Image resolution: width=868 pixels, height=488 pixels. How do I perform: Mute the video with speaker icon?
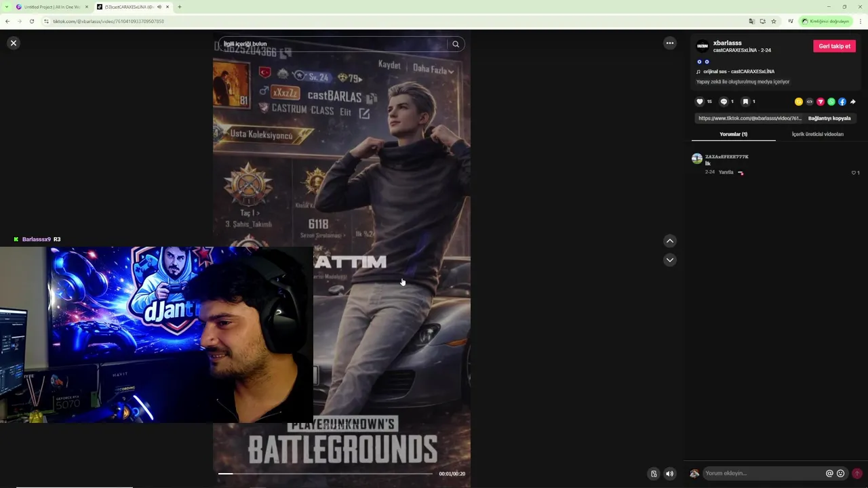669,474
